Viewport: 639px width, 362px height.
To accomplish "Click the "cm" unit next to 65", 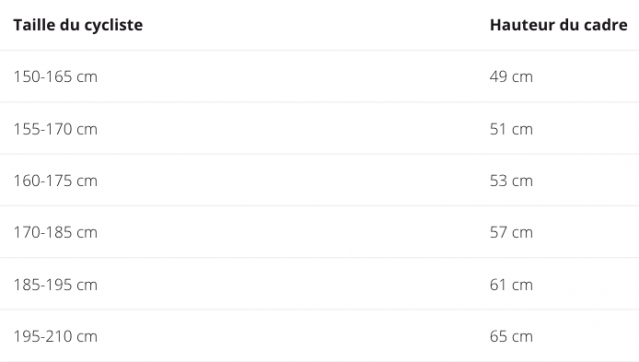I will click(522, 338).
